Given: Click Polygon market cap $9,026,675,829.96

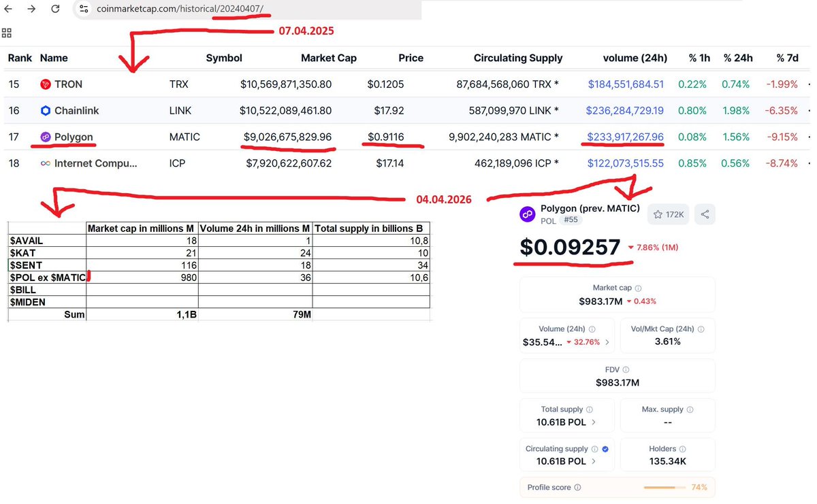Looking at the screenshot, I should [x=289, y=137].
